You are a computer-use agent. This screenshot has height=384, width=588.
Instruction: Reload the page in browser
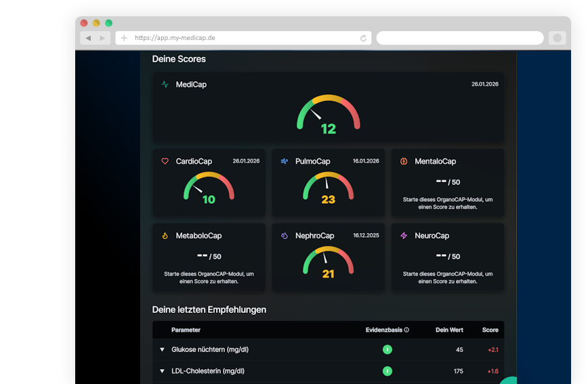364,38
